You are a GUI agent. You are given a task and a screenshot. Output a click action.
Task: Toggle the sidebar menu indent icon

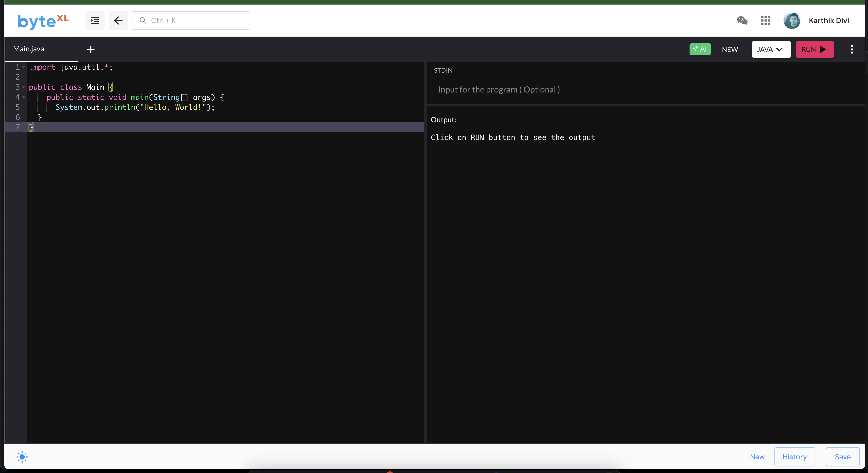[95, 20]
